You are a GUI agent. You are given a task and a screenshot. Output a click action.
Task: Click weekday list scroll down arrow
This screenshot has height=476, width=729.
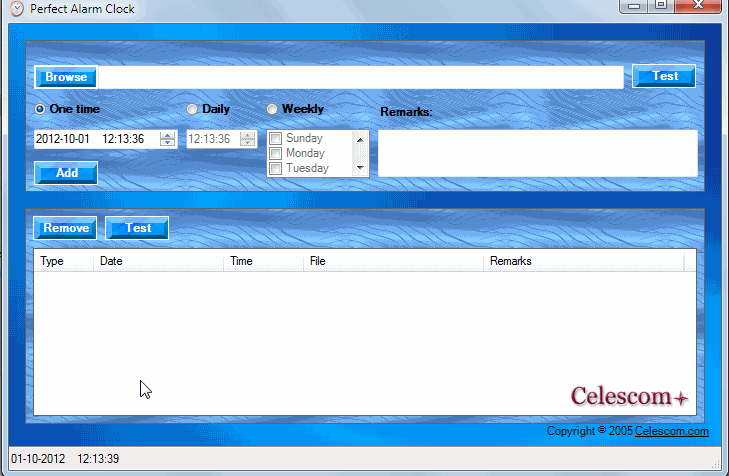point(360,168)
